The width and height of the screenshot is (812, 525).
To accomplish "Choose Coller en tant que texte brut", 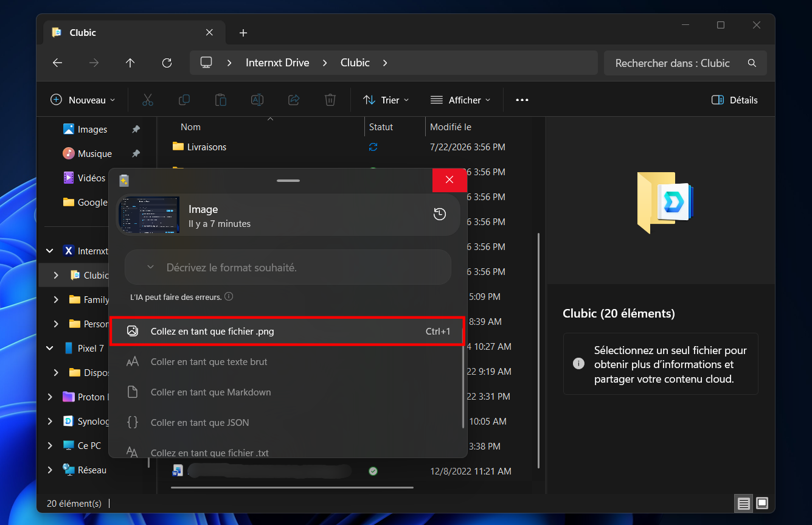I will point(286,362).
